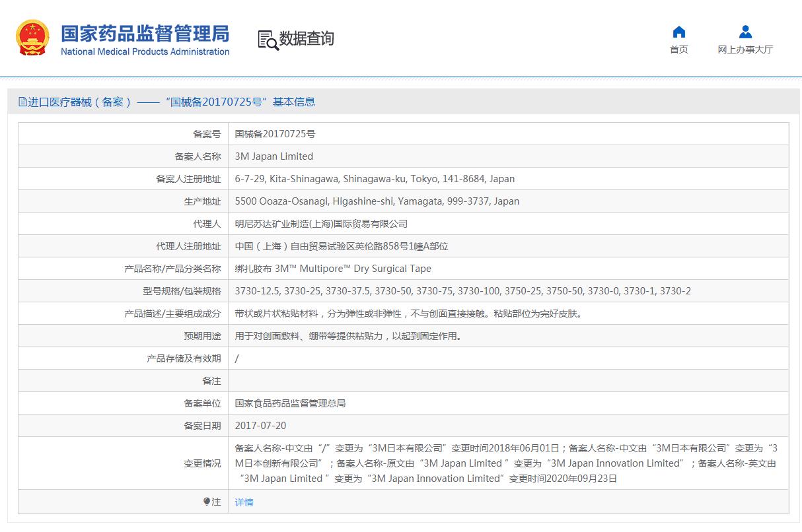Screen dimensions: 802x532
Task: Select the 代理人注册地址 label
Action: (x=188, y=246)
